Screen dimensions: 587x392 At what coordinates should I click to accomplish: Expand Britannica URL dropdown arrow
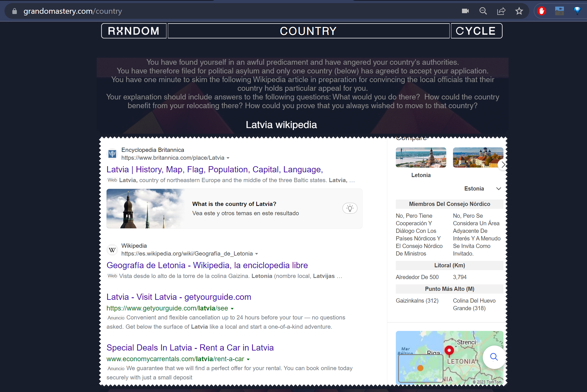click(x=228, y=158)
